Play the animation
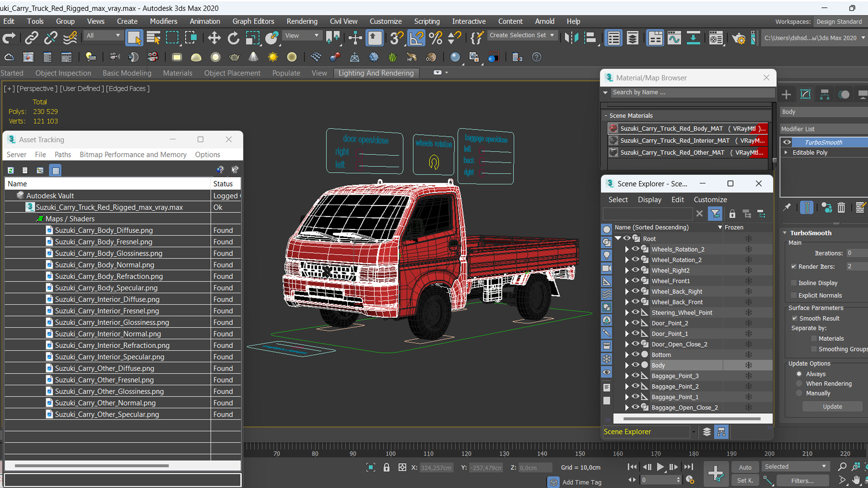 coord(660,467)
